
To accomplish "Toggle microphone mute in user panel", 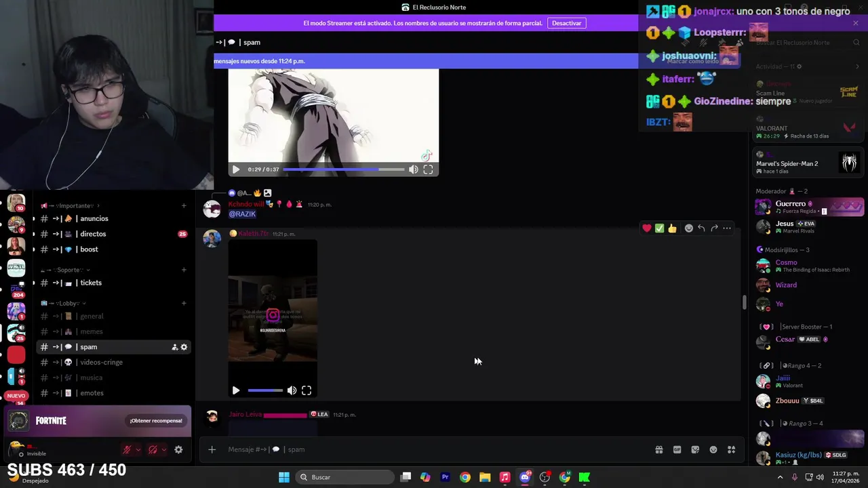I will click(127, 449).
